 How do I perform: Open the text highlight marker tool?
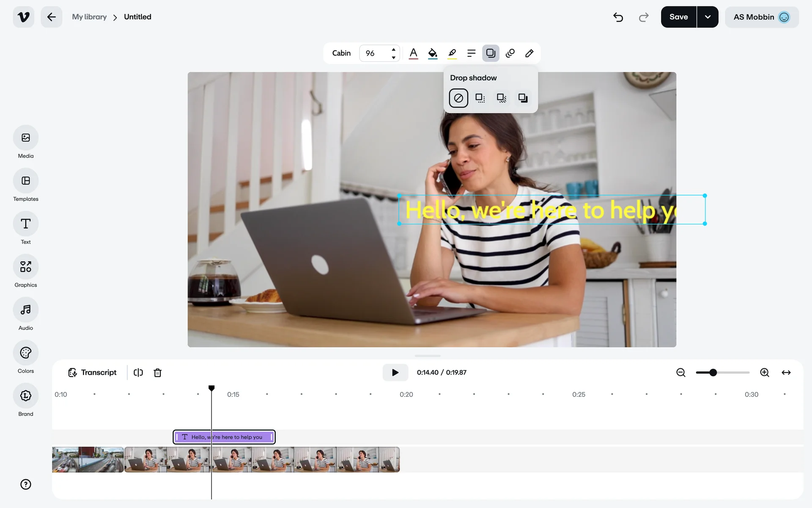[x=452, y=53]
